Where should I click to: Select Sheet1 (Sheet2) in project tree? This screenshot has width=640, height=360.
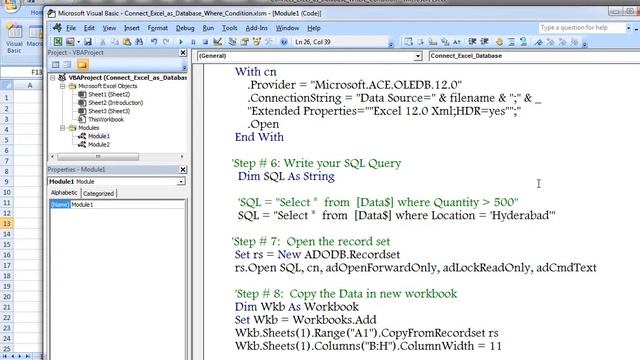point(109,94)
